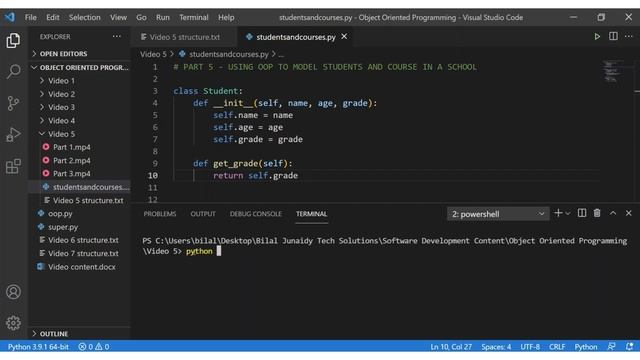Collapse the Video 5 folder

coord(61,134)
